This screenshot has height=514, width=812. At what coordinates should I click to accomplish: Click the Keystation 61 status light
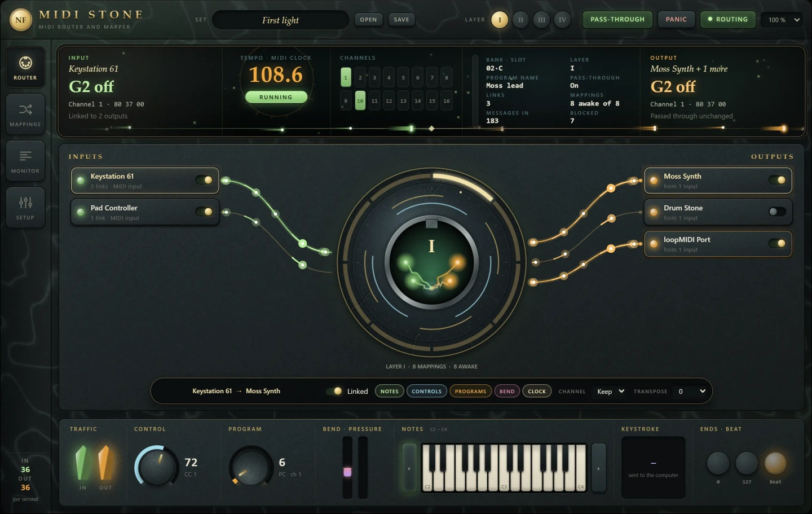click(x=81, y=181)
